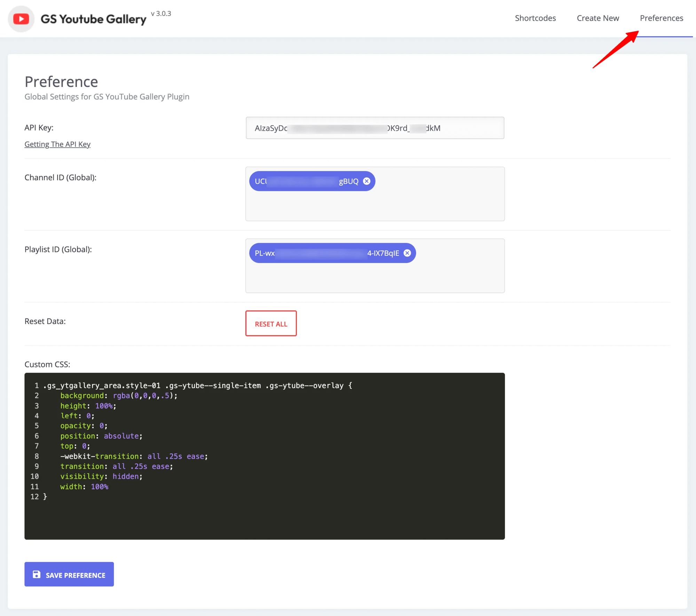
Task: Click the Channel ID (Global) label
Action: pyautogui.click(x=60, y=177)
